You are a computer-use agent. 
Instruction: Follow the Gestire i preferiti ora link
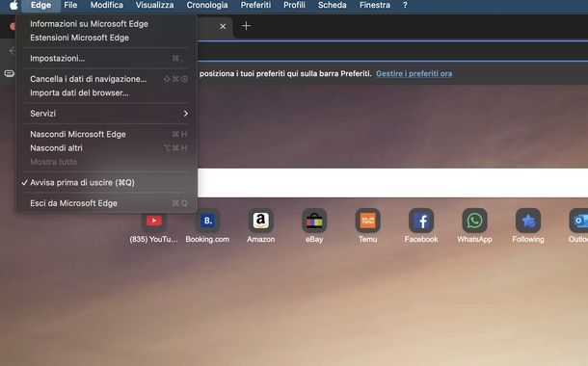(x=414, y=74)
